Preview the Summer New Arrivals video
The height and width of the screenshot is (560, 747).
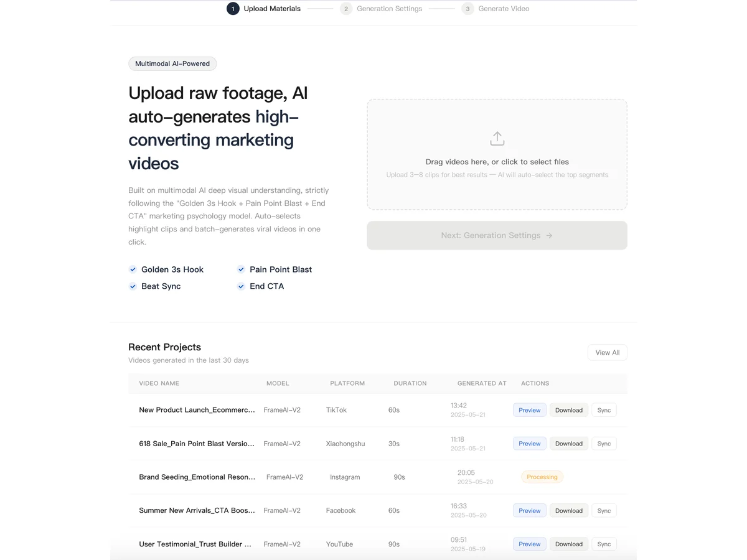coord(529,511)
